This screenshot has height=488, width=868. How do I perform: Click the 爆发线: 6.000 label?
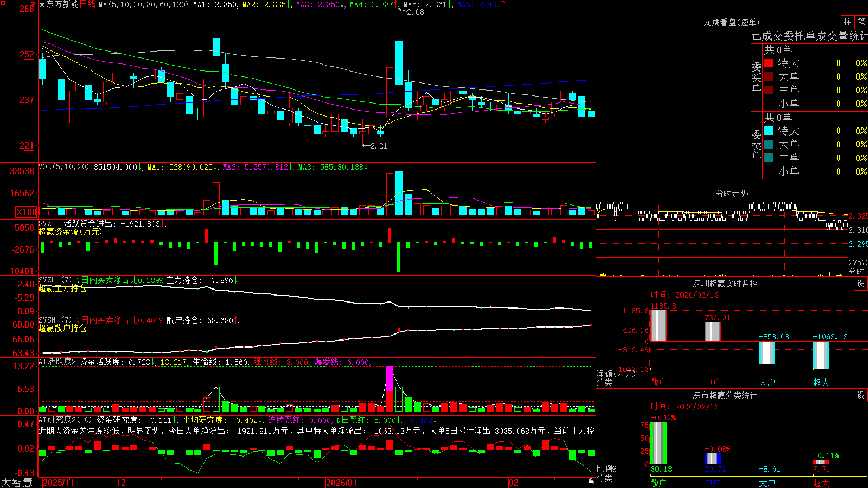[342, 362]
